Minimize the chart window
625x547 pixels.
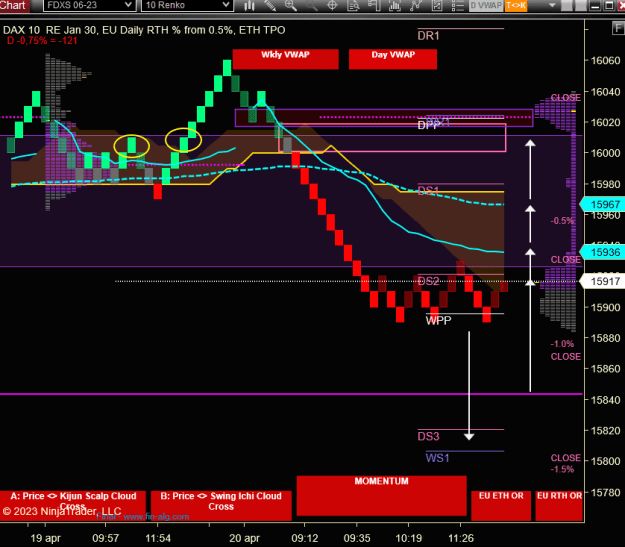click(595, 6)
